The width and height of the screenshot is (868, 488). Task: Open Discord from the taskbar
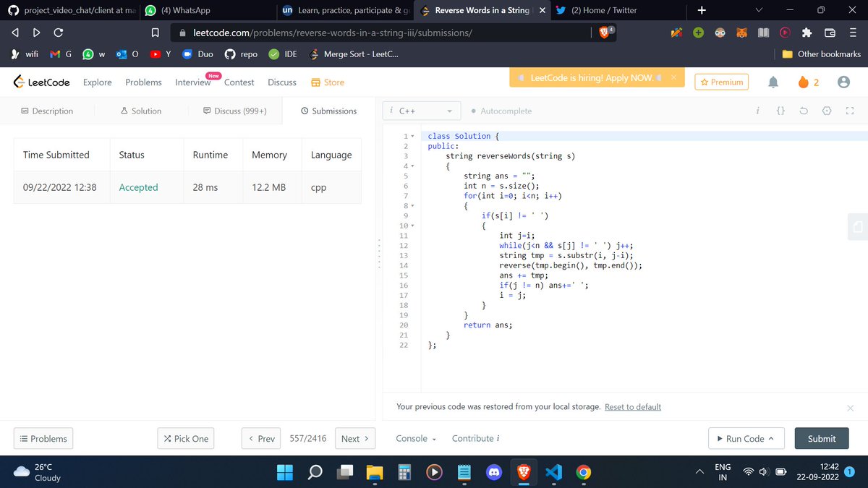coord(494,472)
